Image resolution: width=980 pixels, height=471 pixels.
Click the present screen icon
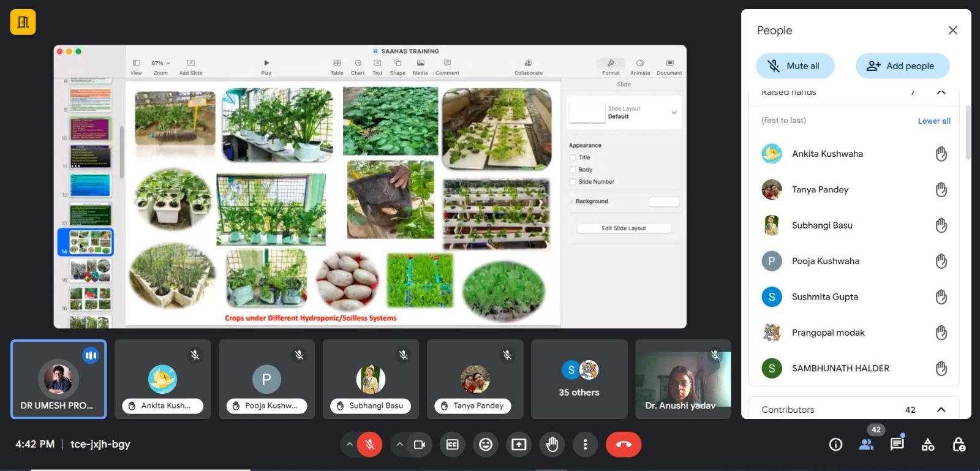click(519, 445)
